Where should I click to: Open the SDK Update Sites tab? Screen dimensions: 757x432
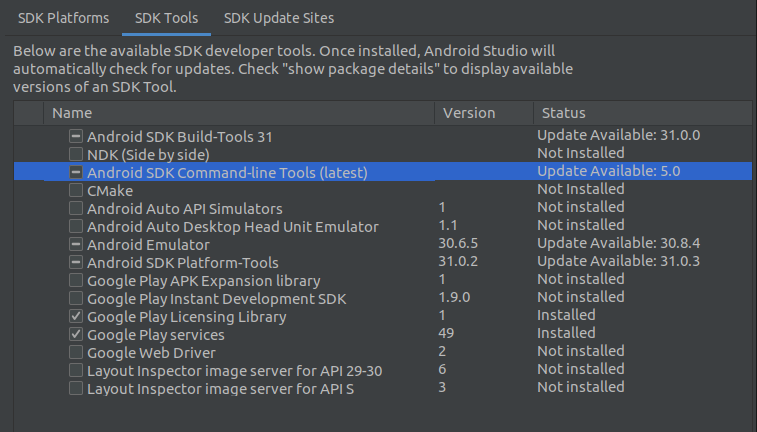[x=279, y=18]
